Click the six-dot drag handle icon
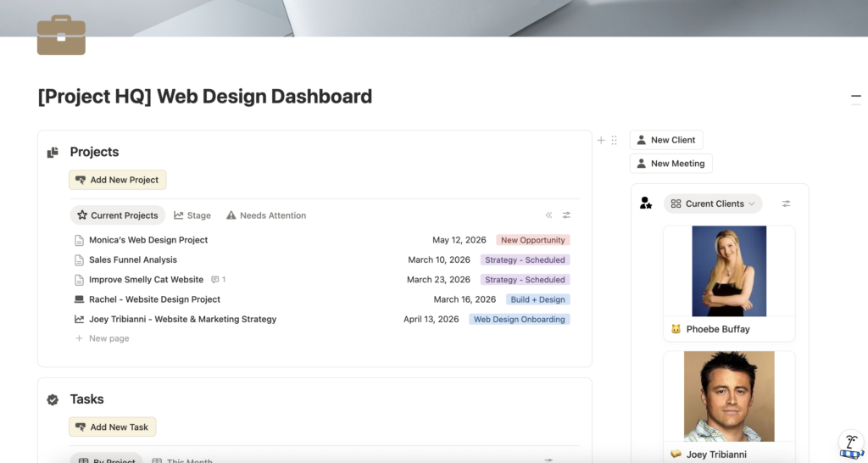The height and width of the screenshot is (463, 868). pos(614,140)
